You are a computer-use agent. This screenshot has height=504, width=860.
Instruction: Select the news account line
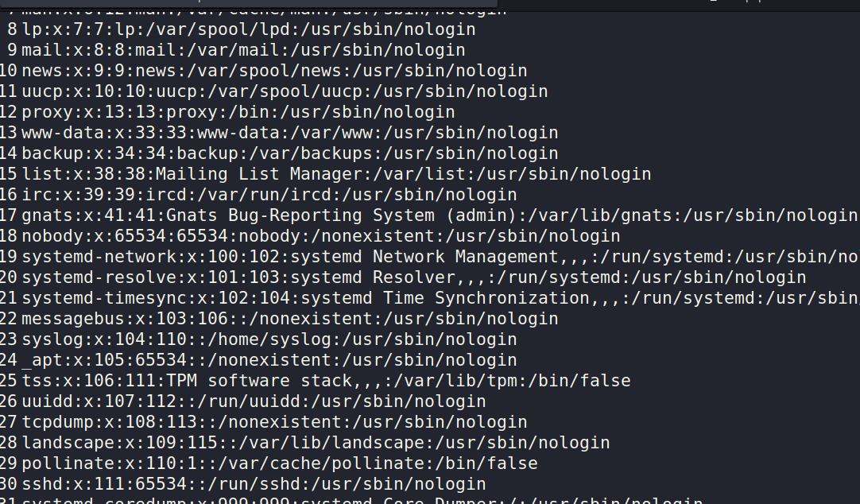pyautogui.click(x=274, y=71)
